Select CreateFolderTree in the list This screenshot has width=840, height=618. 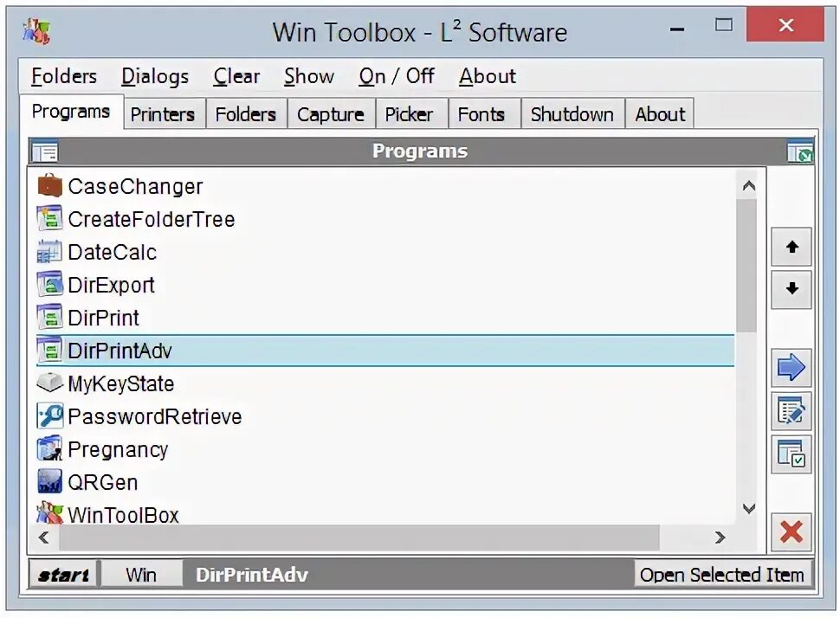[384, 218]
